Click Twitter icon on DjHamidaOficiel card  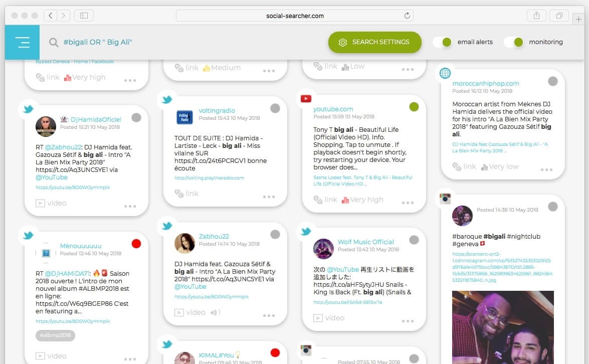point(28,109)
